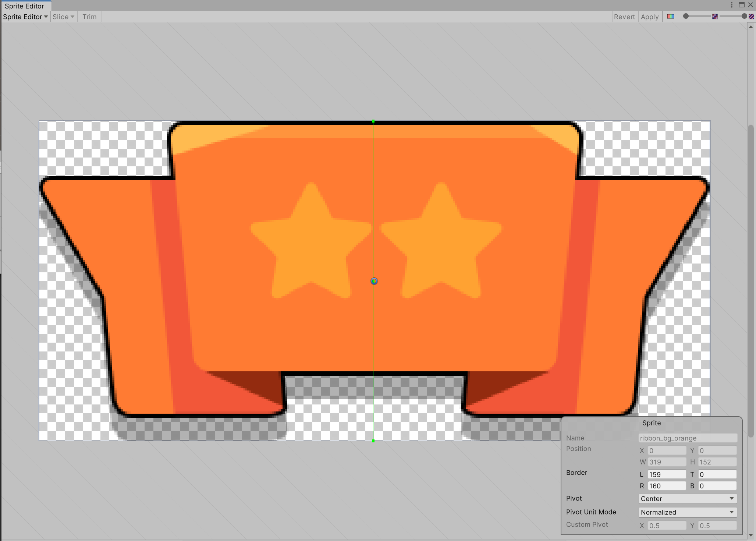Click the top green border handle
Image resolution: width=756 pixels, height=541 pixels.
[x=373, y=121]
